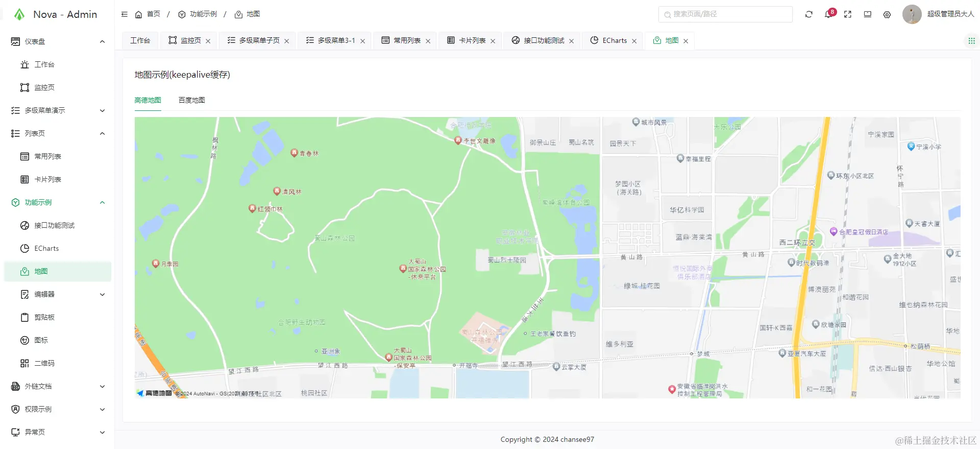Viewport: 980px width, 449px height.
Task: Close the 常用列表 tab
Action: pos(428,41)
